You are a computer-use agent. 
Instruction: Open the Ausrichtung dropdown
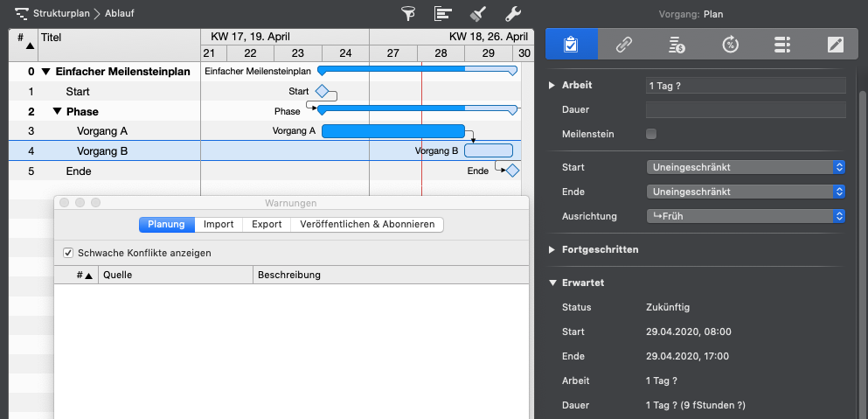(x=746, y=216)
